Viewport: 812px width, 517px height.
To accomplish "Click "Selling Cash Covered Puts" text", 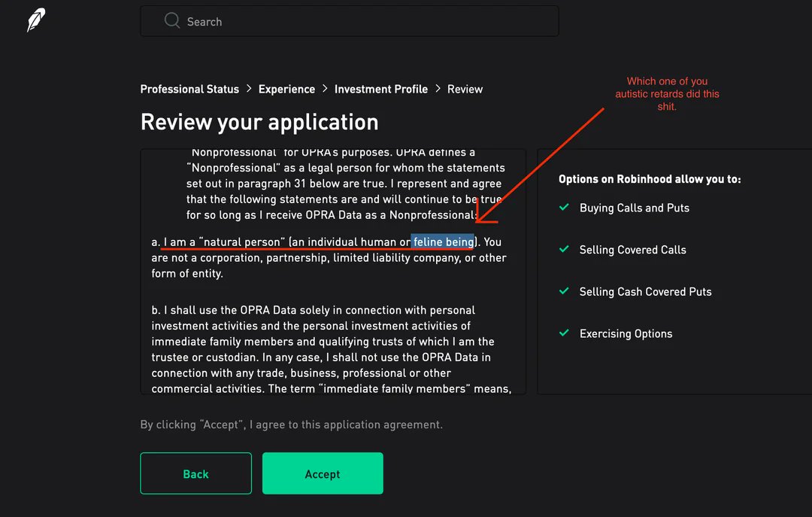I will point(645,292).
